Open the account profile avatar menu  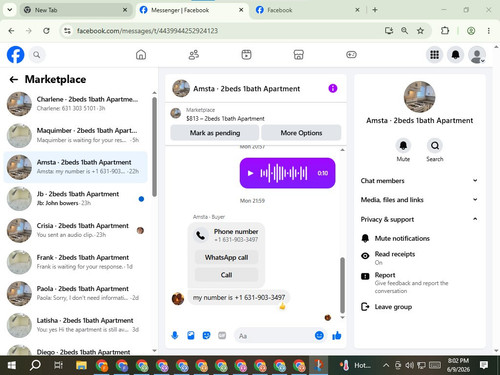[477, 55]
